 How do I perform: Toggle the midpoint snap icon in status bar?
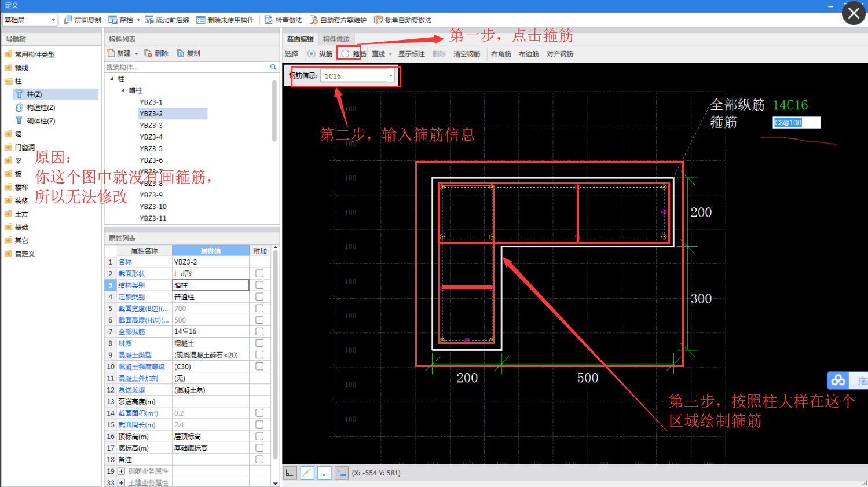click(x=307, y=473)
